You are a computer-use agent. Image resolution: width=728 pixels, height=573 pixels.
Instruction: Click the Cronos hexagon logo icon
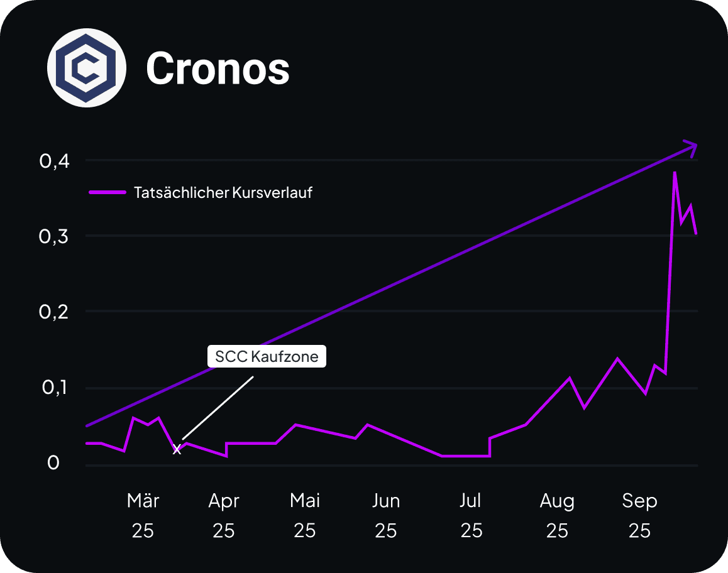[87, 68]
